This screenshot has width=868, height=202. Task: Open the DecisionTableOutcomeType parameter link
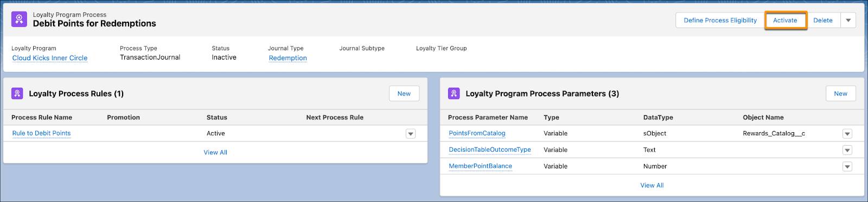pyautogui.click(x=490, y=149)
